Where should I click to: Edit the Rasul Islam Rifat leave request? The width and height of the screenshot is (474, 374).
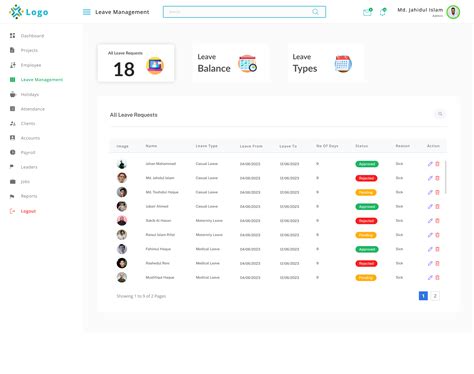click(430, 235)
